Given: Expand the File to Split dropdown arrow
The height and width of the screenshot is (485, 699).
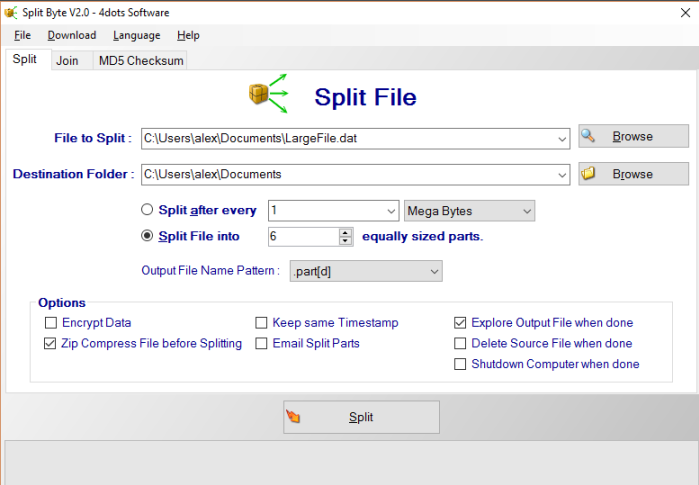Looking at the screenshot, I should (562, 139).
